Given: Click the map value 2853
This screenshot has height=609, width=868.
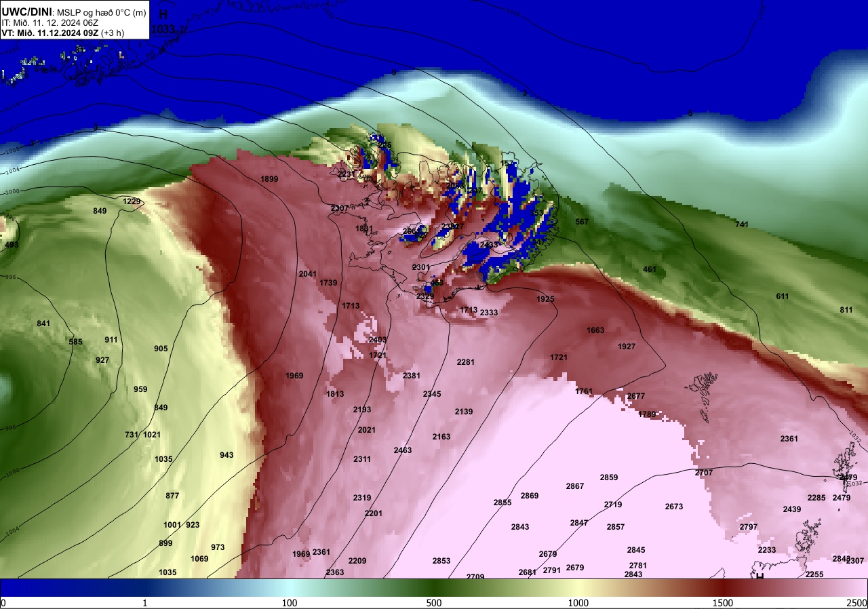Looking at the screenshot, I should 441,561.
